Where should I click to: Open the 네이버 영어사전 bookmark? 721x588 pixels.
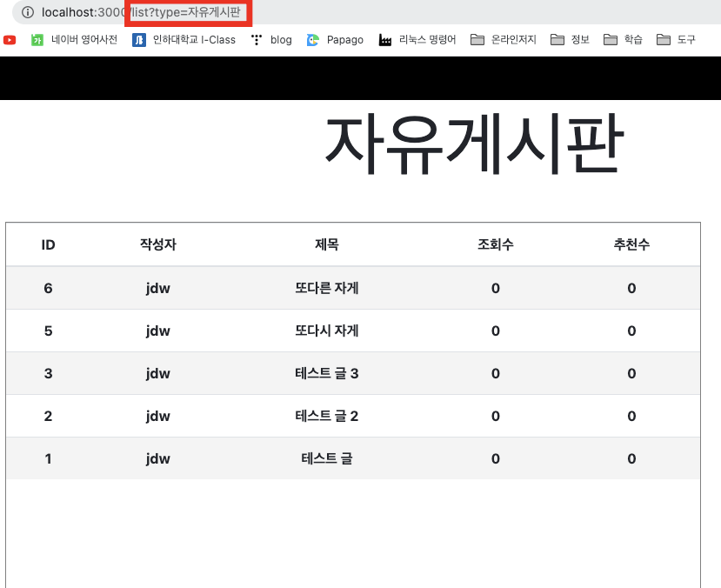click(x=75, y=40)
